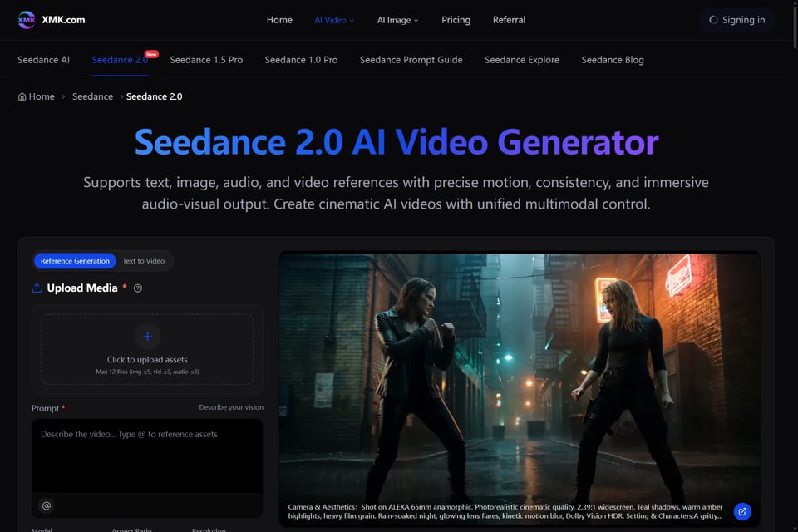Open the XMK.com site name link
Screen dimensions: 798x532
coord(63,20)
